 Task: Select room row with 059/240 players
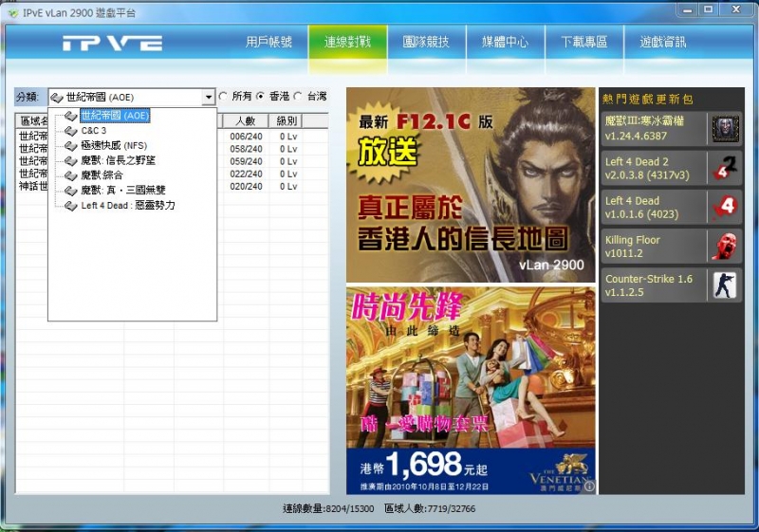coord(173,161)
